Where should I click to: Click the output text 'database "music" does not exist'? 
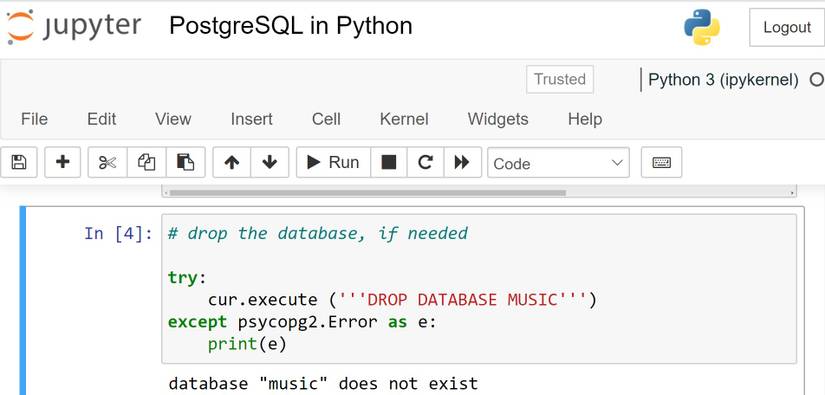pyautogui.click(x=323, y=383)
